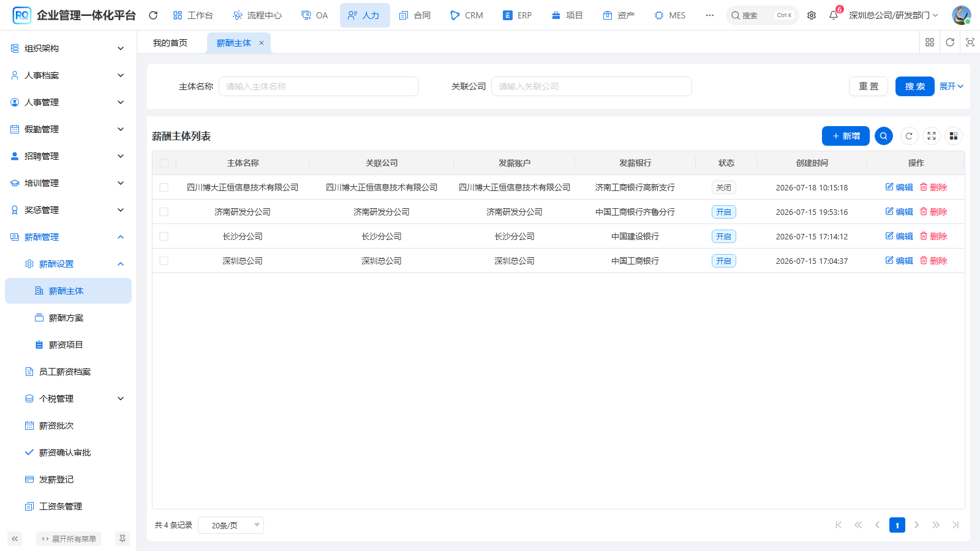Click the 重置 reset button

click(x=869, y=86)
